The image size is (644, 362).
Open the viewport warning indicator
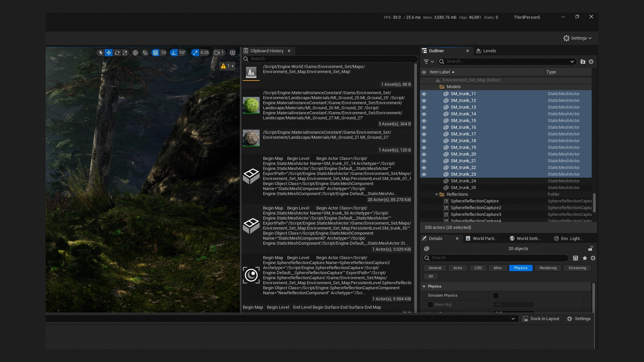click(x=227, y=66)
